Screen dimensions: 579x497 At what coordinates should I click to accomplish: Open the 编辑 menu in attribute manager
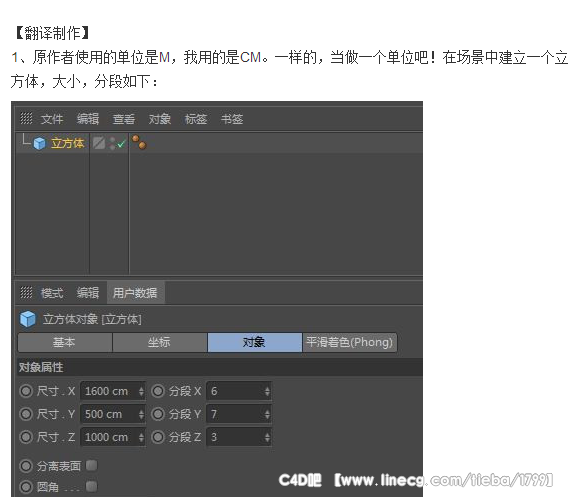click(x=88, y=293)
